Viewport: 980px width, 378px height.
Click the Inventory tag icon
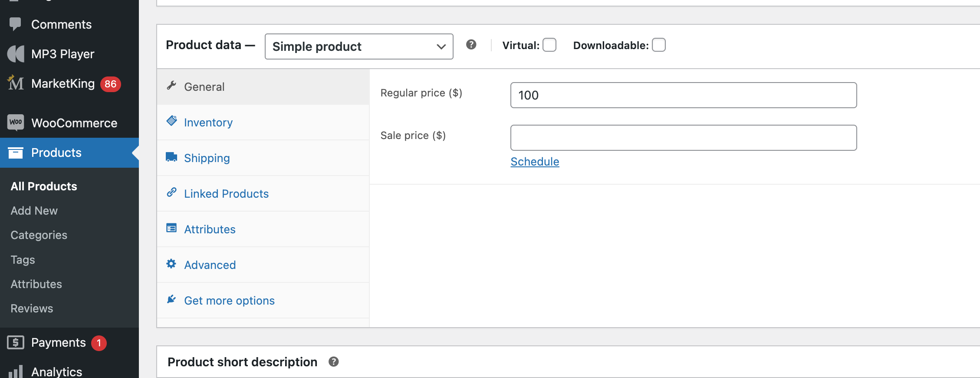coord(171,121)
